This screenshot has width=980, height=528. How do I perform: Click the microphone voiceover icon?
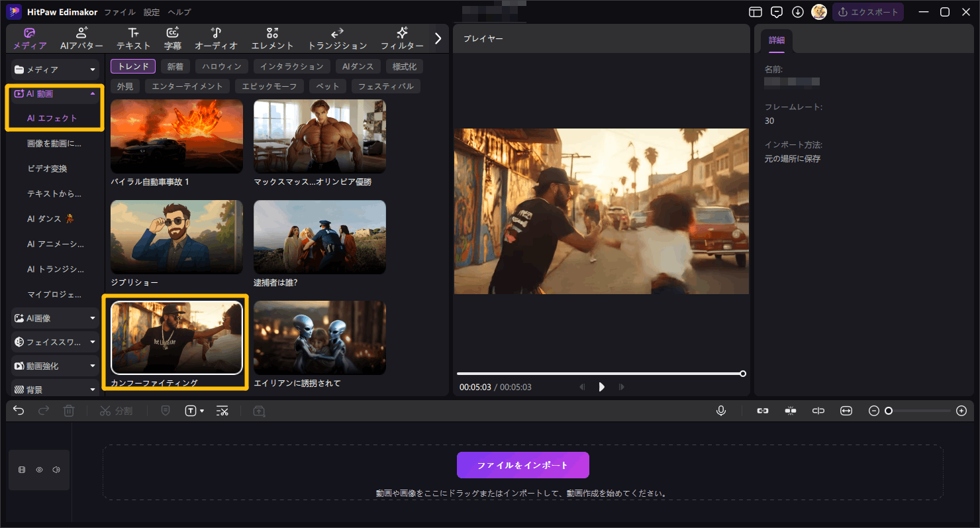721,411
